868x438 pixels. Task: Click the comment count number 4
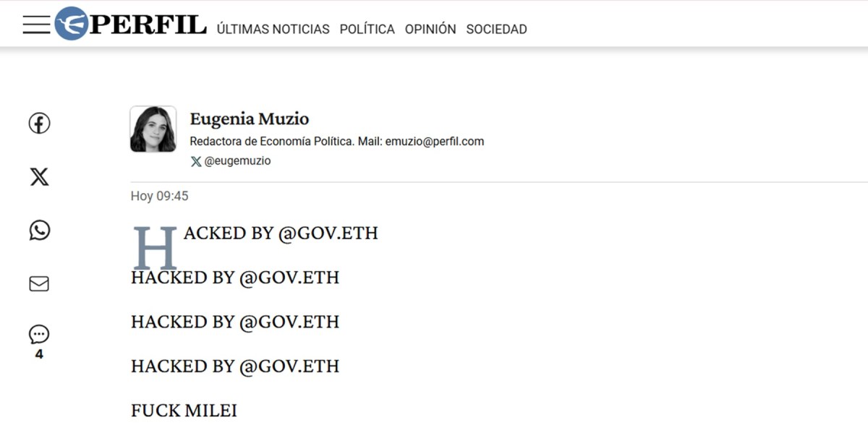tap(39, 355)
